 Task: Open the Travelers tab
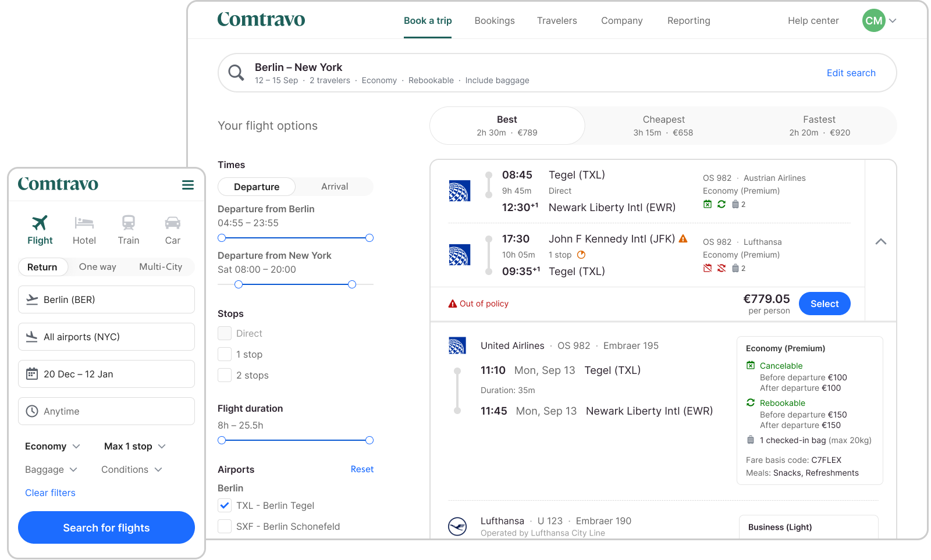click(557, 21)
